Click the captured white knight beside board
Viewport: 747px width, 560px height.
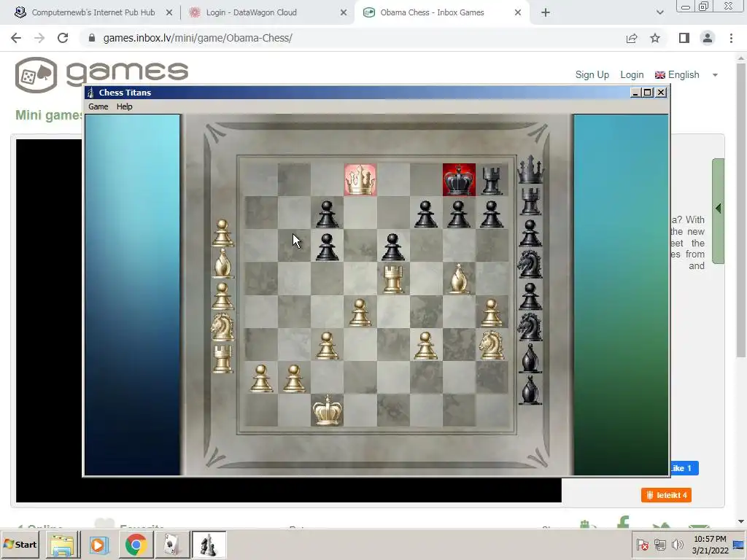click(x=222, y=327)
